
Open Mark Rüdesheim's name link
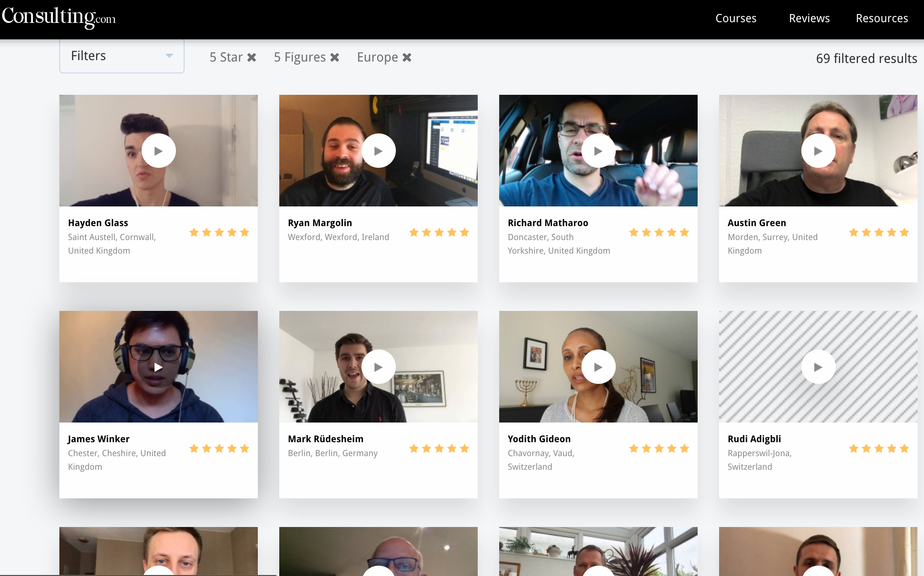click(x=325, y=439)
